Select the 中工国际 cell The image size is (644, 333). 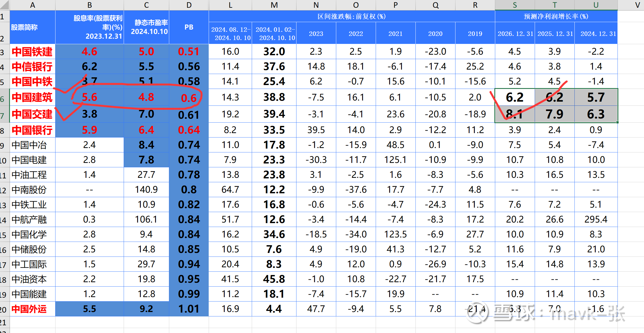click(x=33, y=264)
